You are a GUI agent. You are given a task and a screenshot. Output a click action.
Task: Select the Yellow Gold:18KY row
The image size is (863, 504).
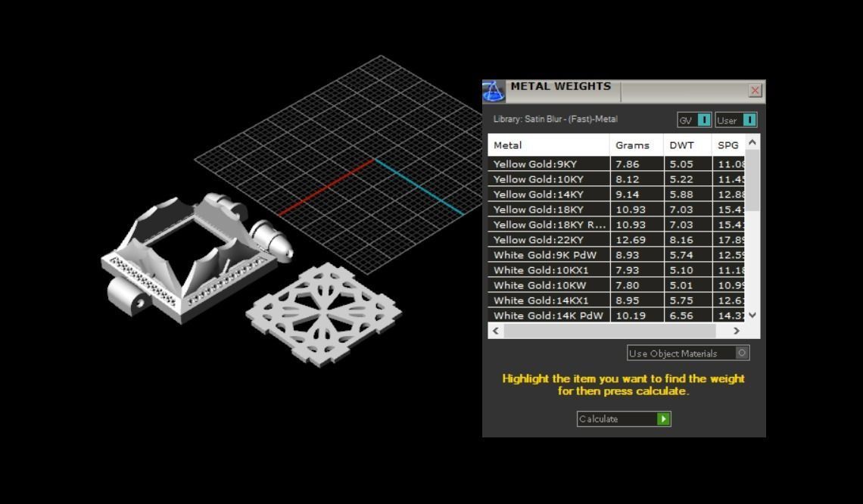[x=616, y=210]
